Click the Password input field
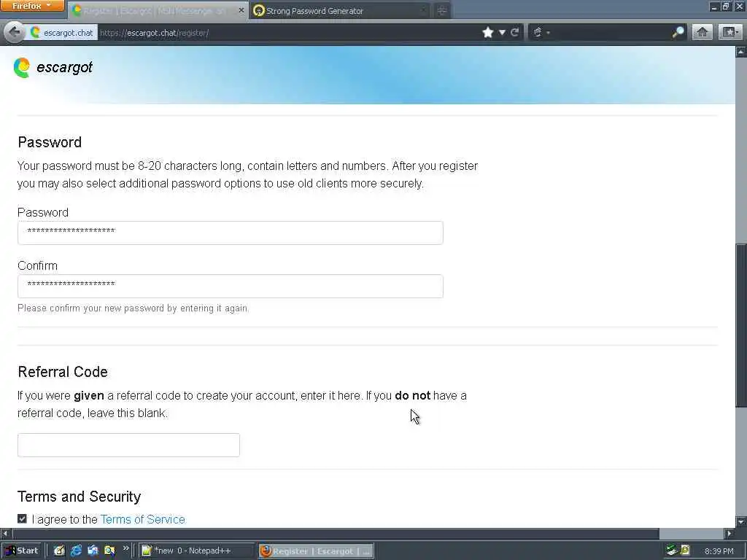The height and width of the screenshot is (560, 747). coord(230,233)
